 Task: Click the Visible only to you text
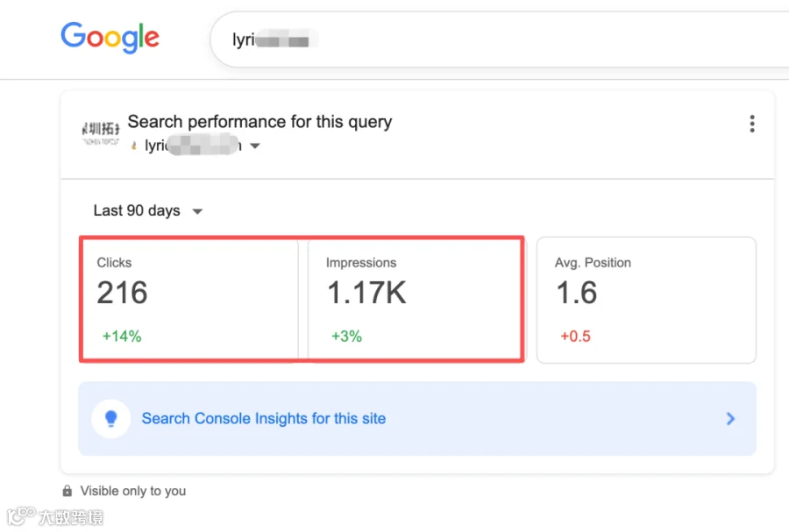click(x=133, y=491)
